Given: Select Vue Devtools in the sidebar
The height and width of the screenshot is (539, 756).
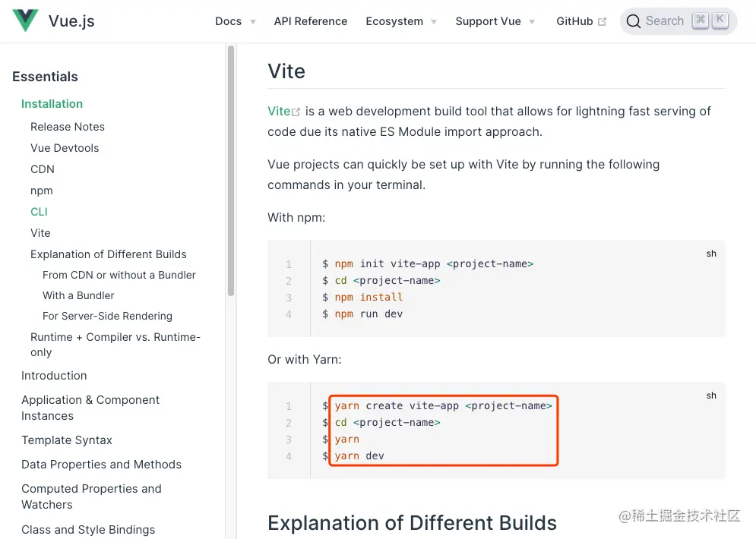Looking at the screenshot, I should 65,148.
